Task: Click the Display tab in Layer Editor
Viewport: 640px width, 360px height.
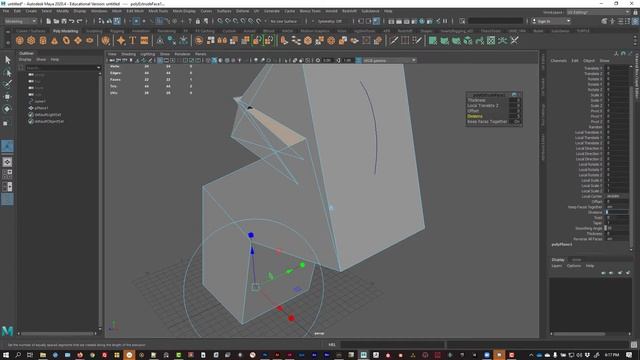Action: click(x=558, y=260)
